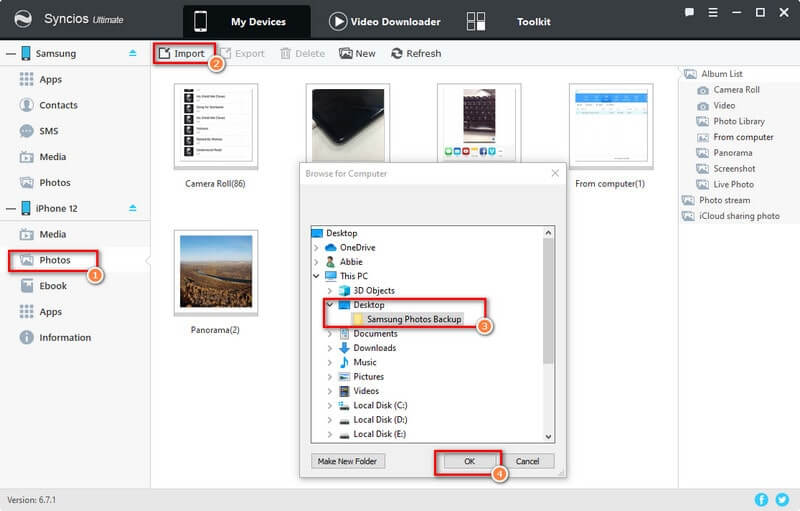This screenshot has height=511, width=800.
Task: Switch to Video Downloader tab
Action: pos(385,21)
